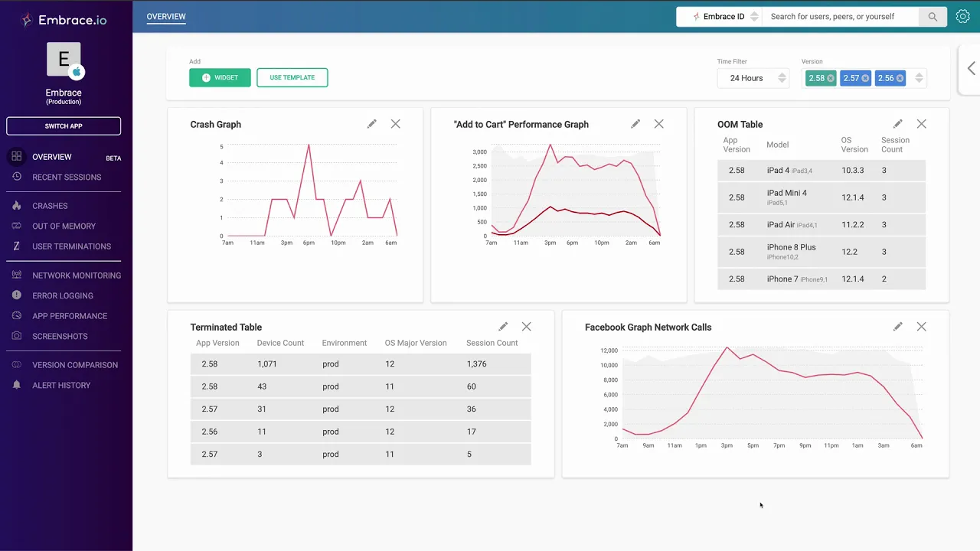
Task: Click the Error Logging exclamation icon
Action: click(17, 295)
